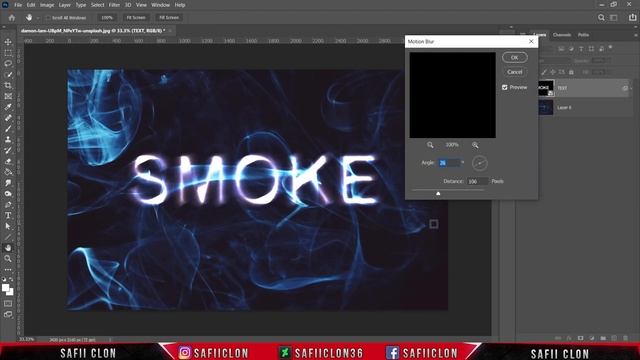Click the Angle dial control
The image size is (640, 360).
click(x=480, y=163)
